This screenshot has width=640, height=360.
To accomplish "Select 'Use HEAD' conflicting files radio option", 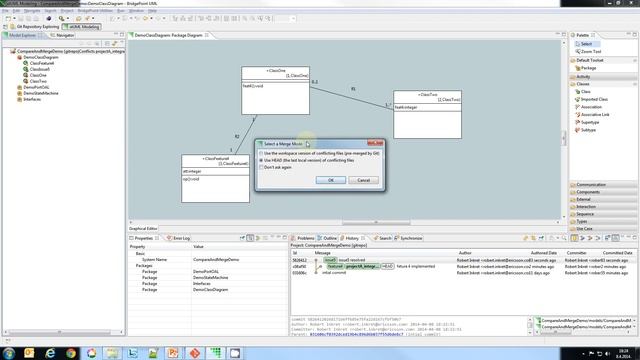I will tap(261, 160).
